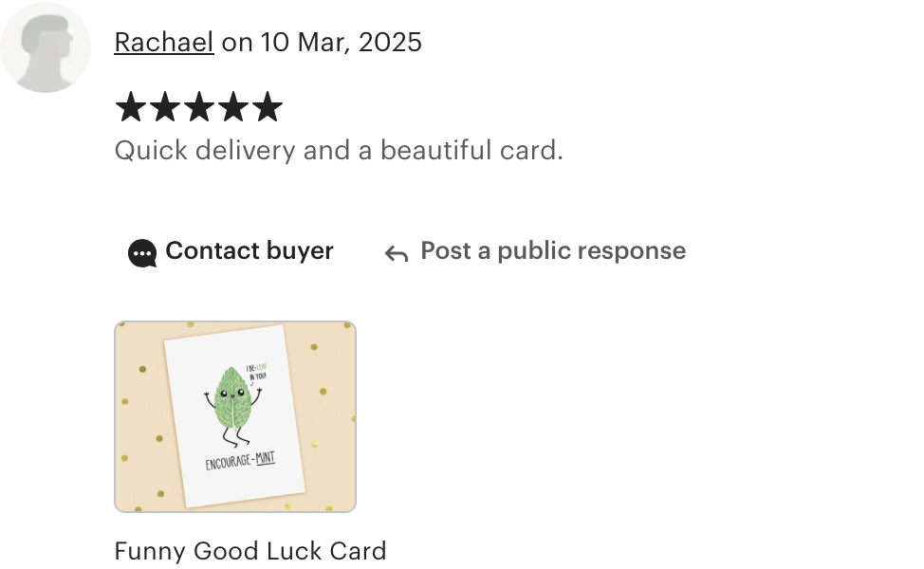Click the first rating star
924x569 pixels.
[x=131, y=106]
